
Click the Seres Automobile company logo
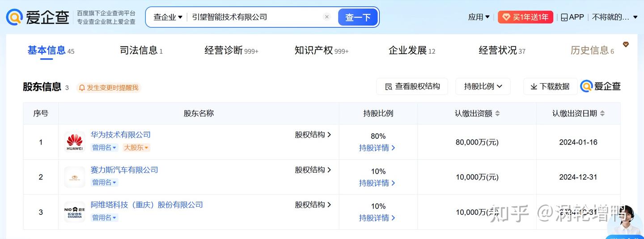pos(75,177)
